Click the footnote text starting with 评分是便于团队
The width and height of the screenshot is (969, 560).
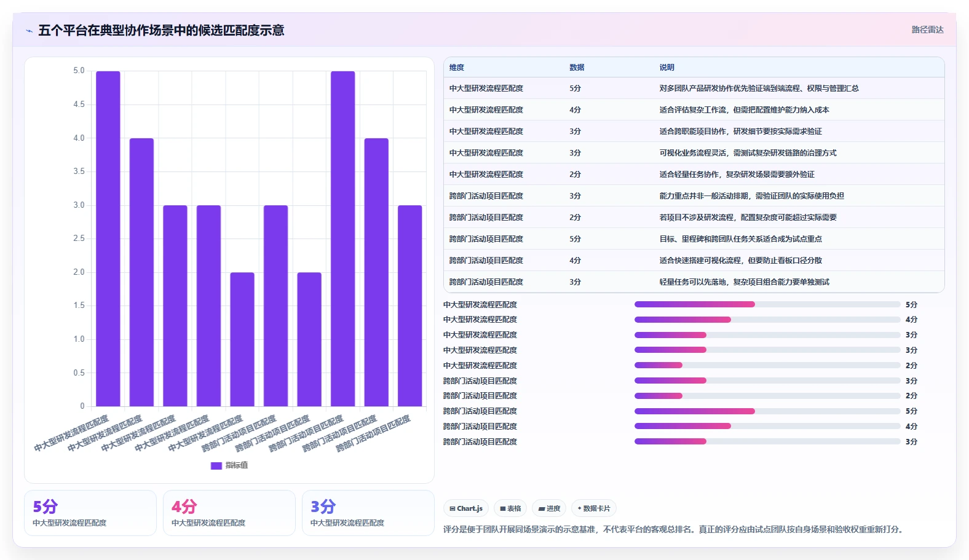(x=674, y=529)
